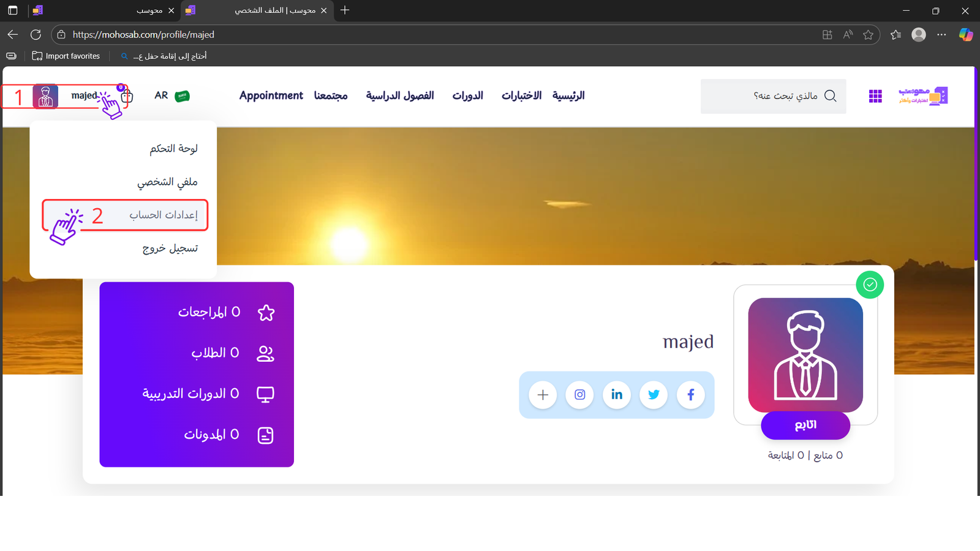Select إعدادات الحساب from the user menu
The height and width of the screenshot is (551, 980).
[x=163, y=215]
